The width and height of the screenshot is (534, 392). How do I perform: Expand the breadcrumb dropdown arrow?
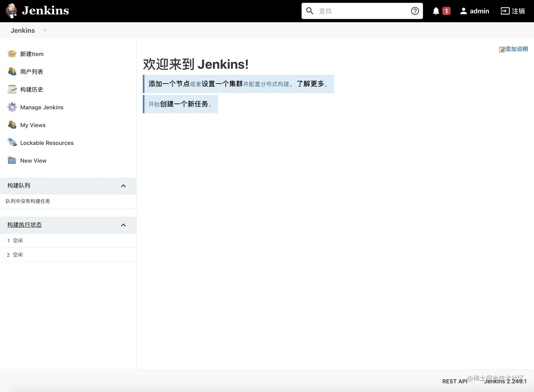tap(45, 30)
